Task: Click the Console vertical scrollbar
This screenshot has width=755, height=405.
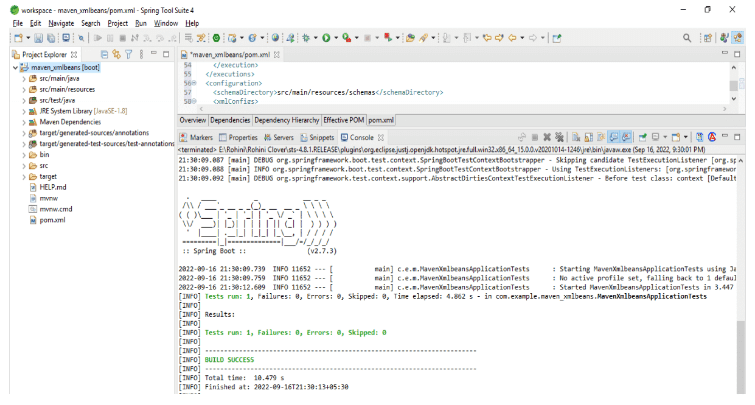Action: (x=741, y=356)
